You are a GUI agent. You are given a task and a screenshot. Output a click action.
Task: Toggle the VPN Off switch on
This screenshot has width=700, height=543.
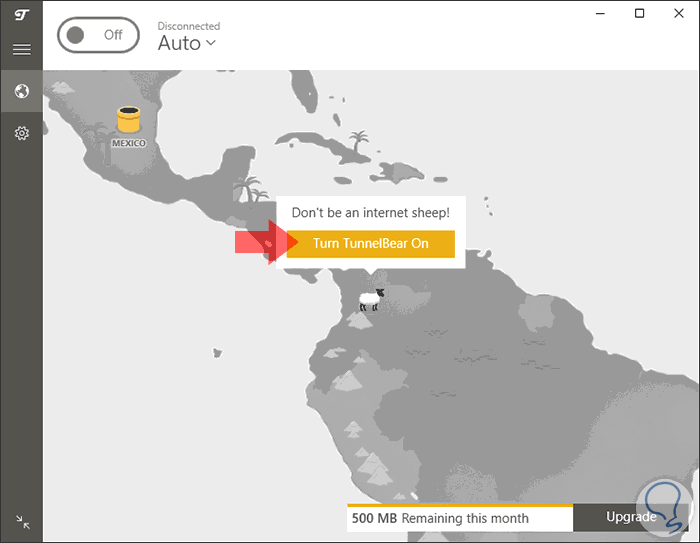(98, 35)
